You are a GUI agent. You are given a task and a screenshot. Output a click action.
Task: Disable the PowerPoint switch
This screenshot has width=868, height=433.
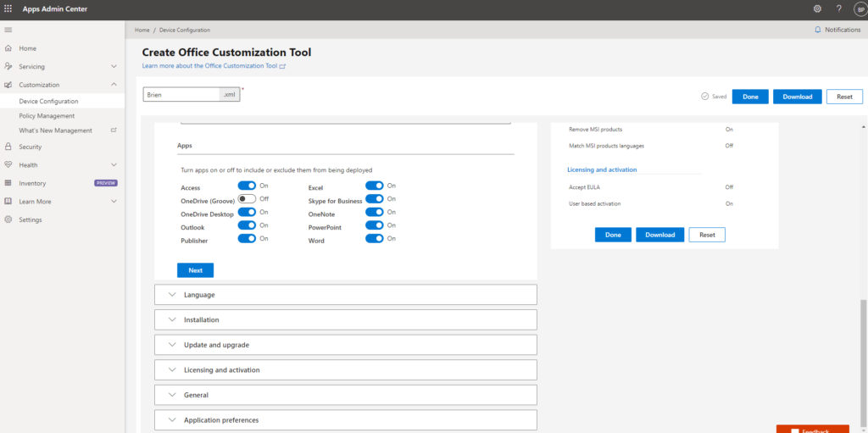[374, 225]
